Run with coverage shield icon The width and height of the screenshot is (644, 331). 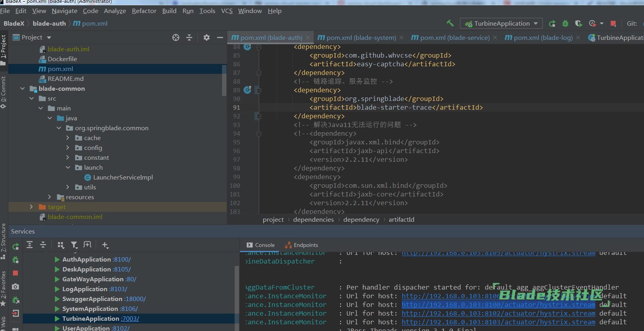pyautogui.click(x=578, y=24)
